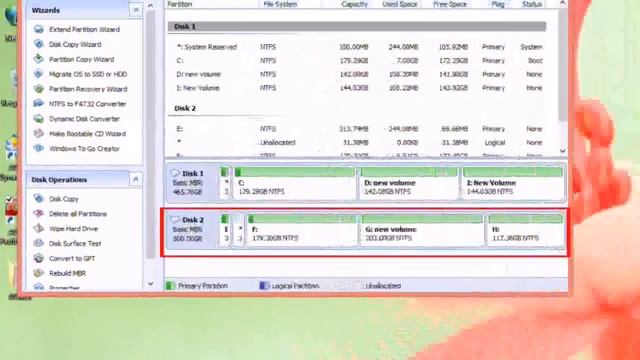
Task: Select D: new volume block in disk map
Action: (409, 183)
